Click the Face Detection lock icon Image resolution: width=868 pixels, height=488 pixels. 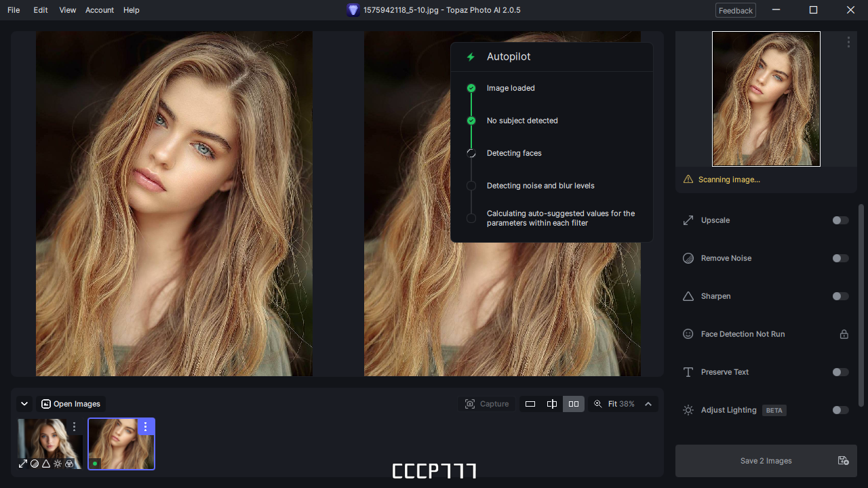844,334
